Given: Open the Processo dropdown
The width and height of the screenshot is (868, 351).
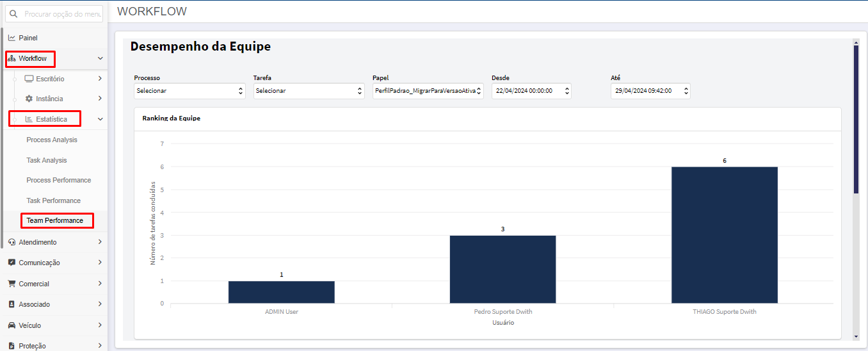Looking at the screenshot, I should [189, 91].
